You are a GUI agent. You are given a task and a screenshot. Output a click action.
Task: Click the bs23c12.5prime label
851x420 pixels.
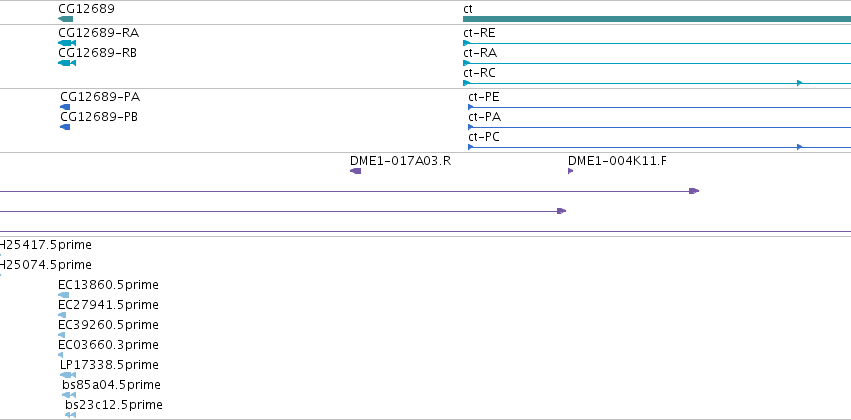pyautogui.click(x=114, y=405)
